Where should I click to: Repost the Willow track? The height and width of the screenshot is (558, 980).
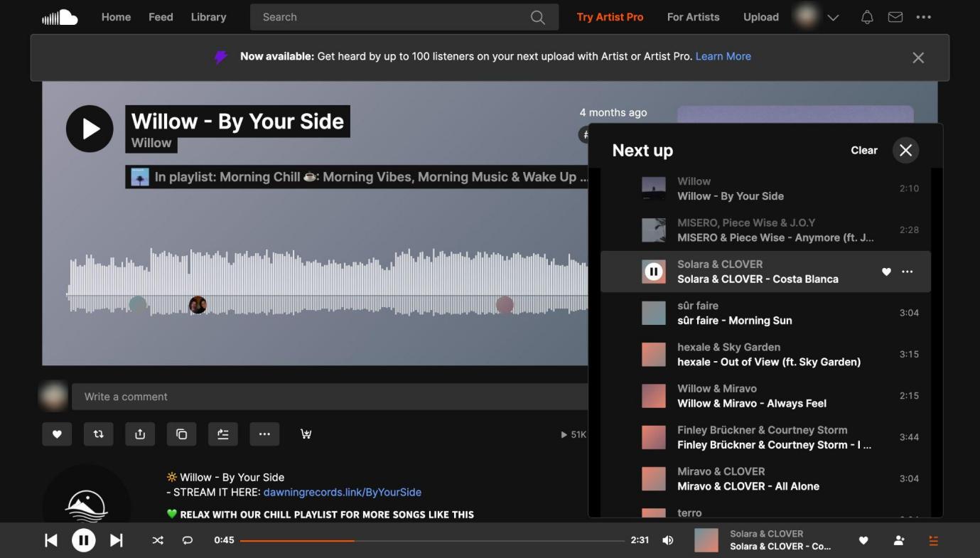click(98, 434)
